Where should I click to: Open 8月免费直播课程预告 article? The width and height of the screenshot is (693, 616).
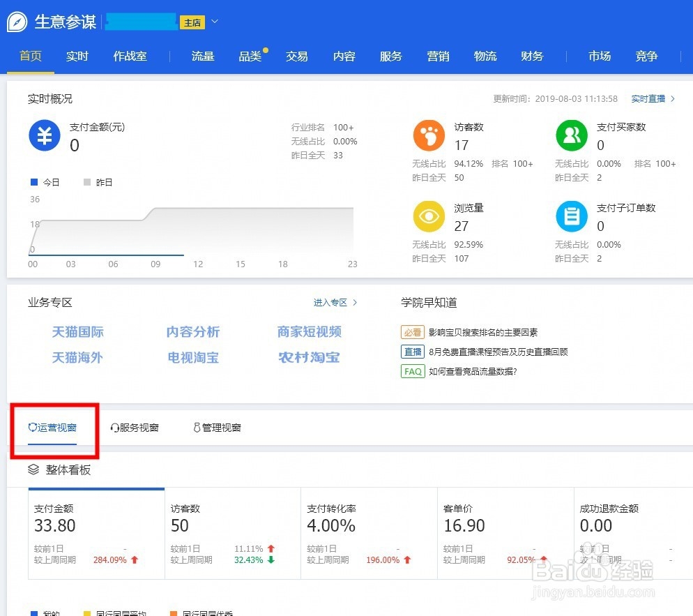[x=498, y=352]
